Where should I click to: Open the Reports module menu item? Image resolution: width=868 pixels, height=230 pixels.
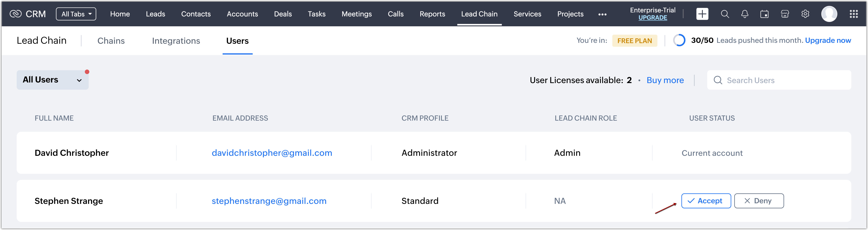point(432,14)
